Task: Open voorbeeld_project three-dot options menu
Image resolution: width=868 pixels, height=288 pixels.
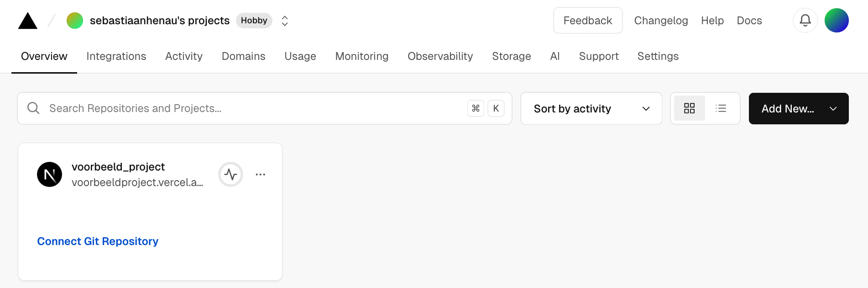Action: pos(260,174)
